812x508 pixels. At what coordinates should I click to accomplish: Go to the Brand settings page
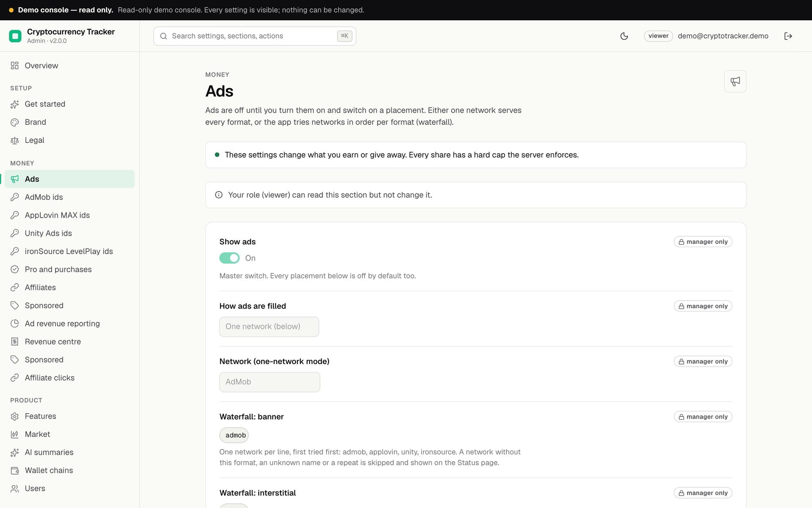click(x=70, y=122)
